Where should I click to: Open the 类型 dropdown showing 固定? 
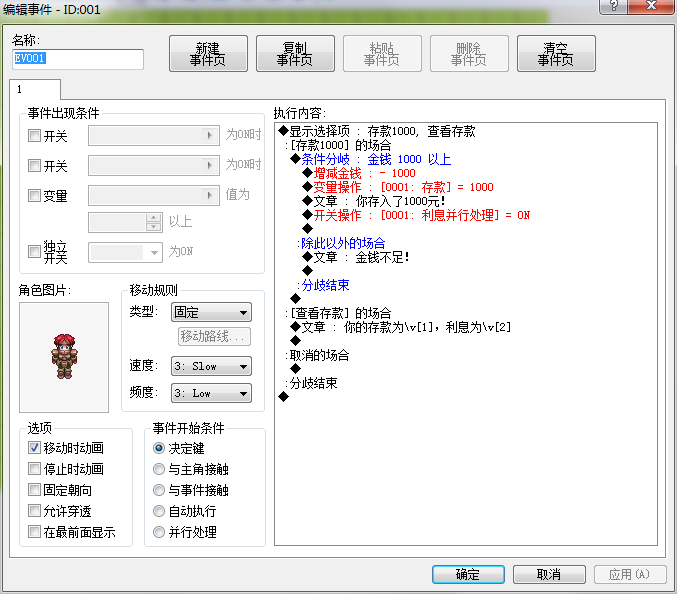[212, 312]
